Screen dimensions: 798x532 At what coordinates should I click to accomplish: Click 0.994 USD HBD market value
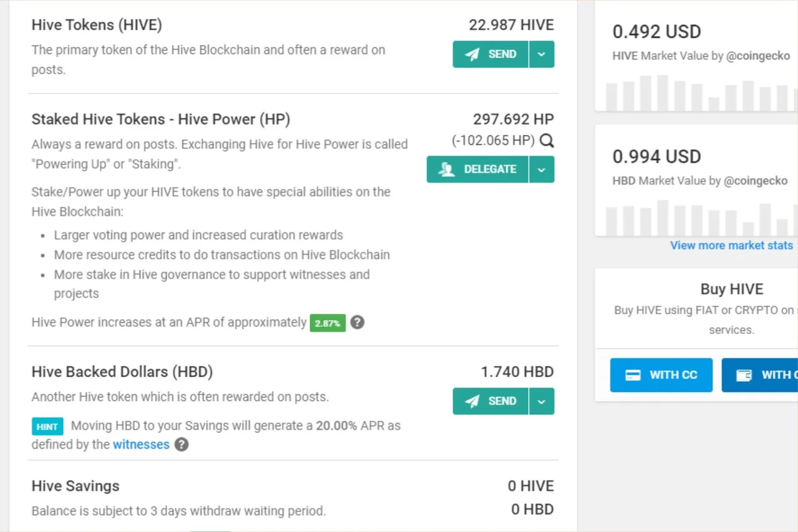click(x=657, y=156)
